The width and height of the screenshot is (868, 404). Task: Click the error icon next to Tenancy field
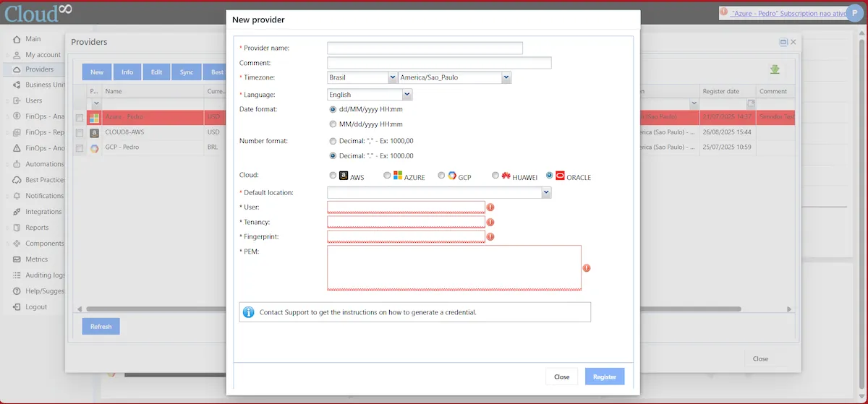pos(490,222)
